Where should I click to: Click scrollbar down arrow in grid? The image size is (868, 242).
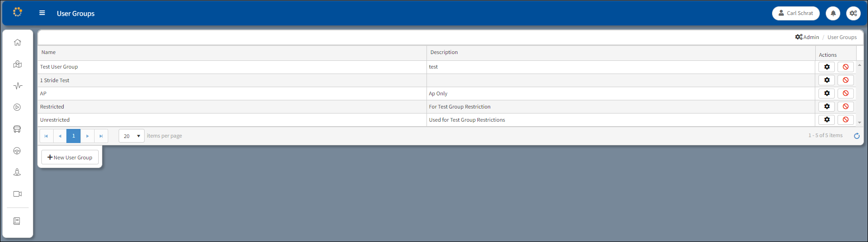click(x=859, y=123)
